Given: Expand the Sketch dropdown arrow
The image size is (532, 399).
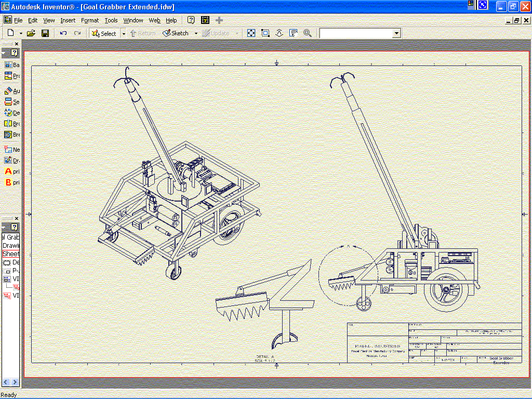Looking at the screenshot, I should click(196, 33).
